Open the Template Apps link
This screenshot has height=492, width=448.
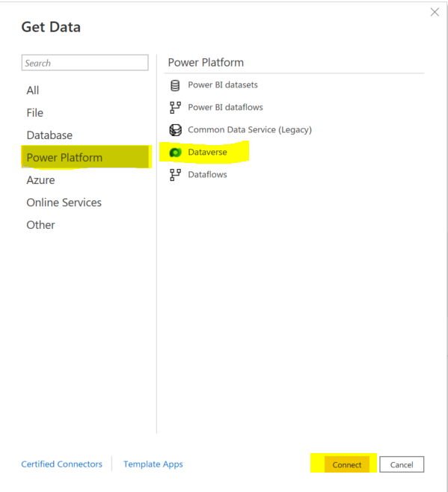coord(153,464)
